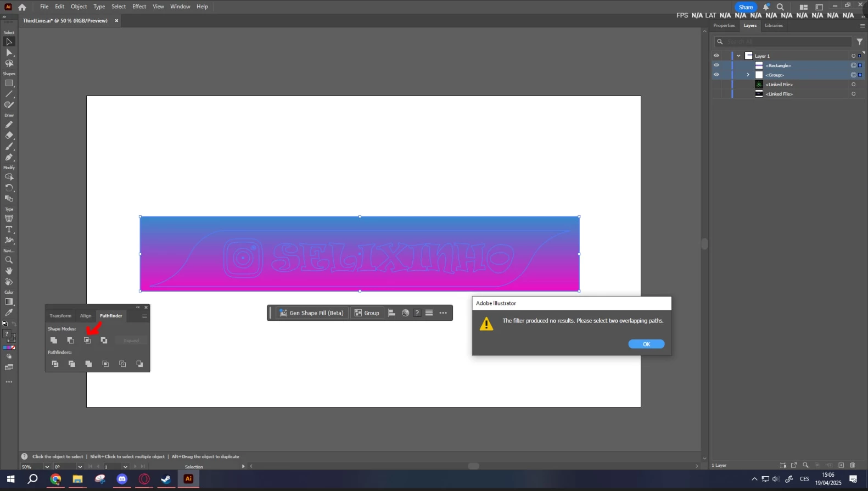Open the Pathfinder panel flyout menu
868x491 pixels.
coord(144,316)
